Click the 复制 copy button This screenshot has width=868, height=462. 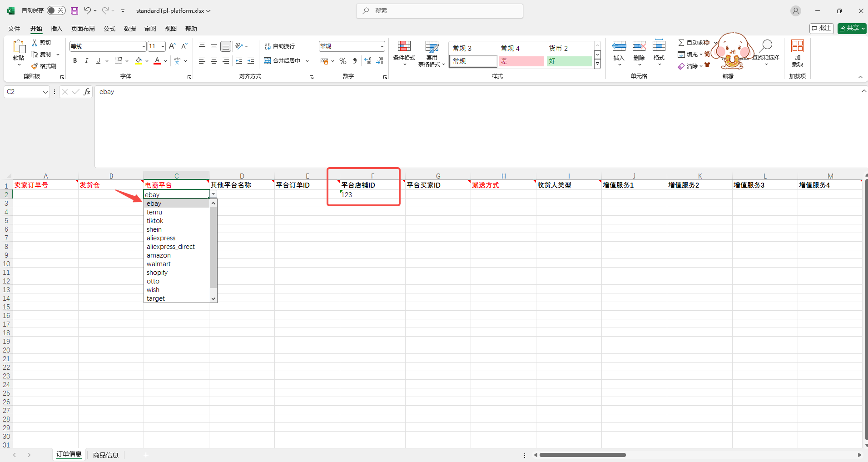pyautogui.click(x=42, y=54)
